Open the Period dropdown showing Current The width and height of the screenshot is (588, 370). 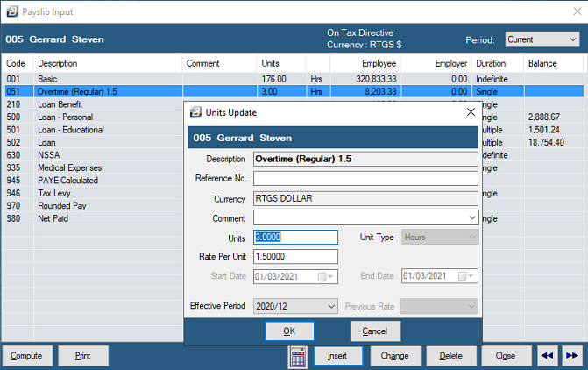[542, 39]
